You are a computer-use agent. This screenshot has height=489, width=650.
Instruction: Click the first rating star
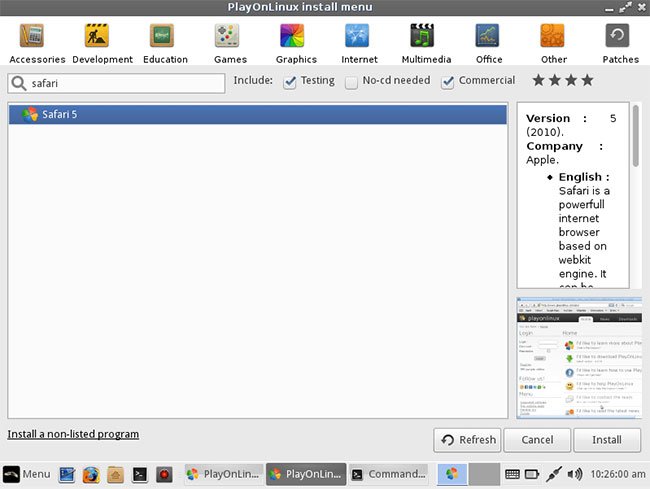538,80
